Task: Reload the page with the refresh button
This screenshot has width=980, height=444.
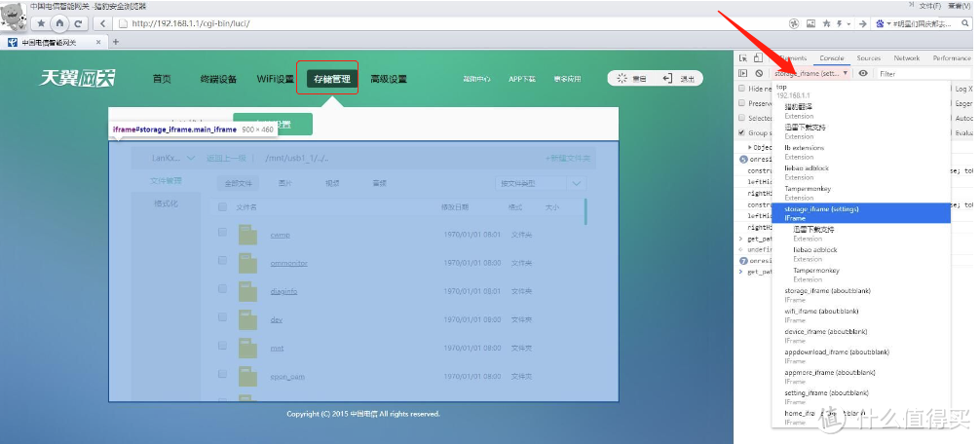Action: (x=78, y=23)
